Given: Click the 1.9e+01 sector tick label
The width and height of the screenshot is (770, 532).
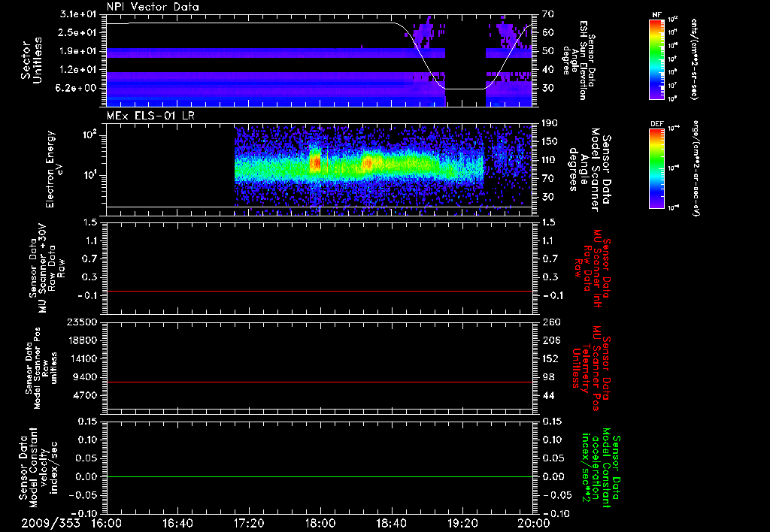Looking at the screenshot, I should pyautogui.click(x=77, y=51).
